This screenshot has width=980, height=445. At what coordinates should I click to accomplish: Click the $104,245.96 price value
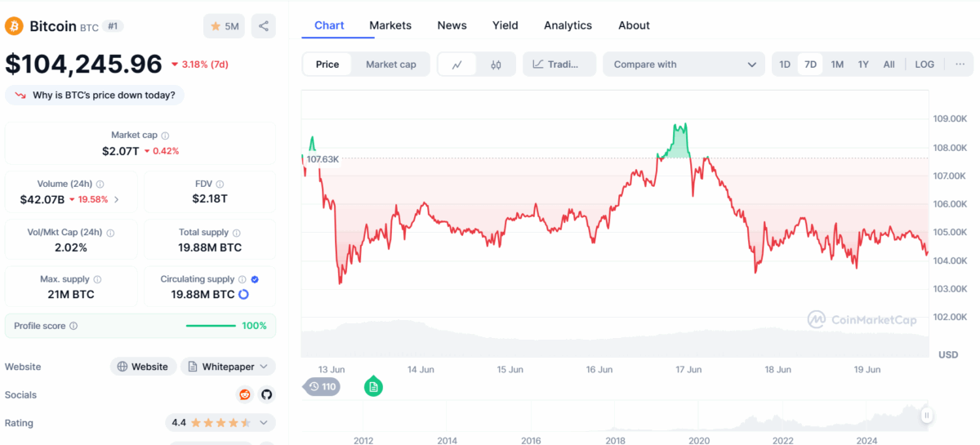[84, 64]
